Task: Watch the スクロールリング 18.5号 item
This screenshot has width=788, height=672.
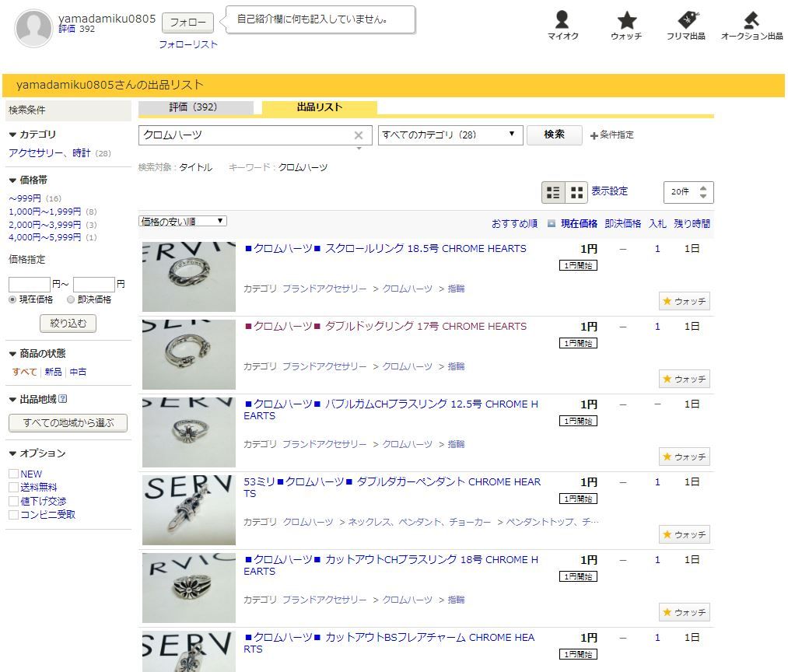Action: (x=684, y=301)
